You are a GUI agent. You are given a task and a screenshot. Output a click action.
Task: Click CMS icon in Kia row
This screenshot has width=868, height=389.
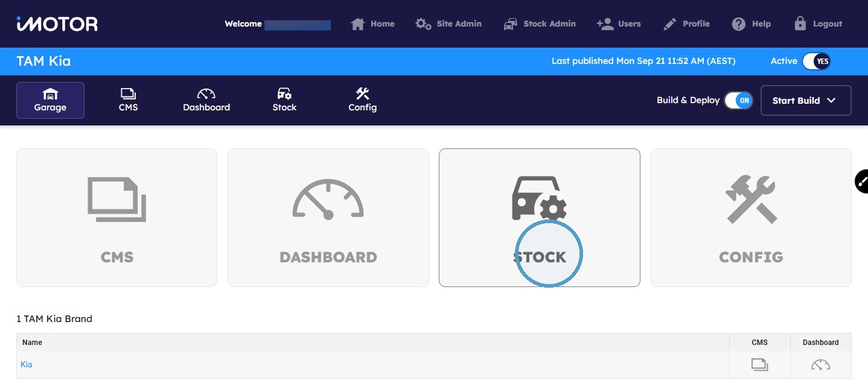pos(759,364)
